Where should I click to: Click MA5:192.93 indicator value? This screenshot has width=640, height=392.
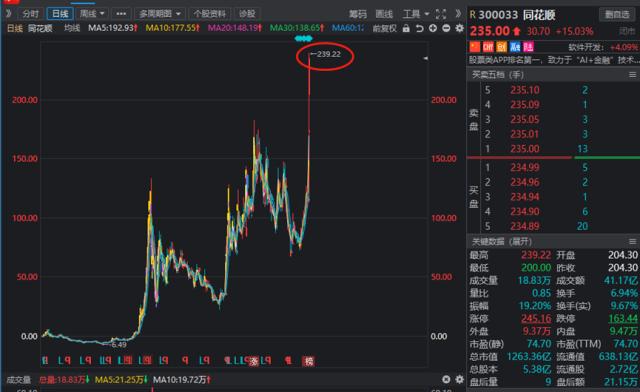tap(113, 28)
